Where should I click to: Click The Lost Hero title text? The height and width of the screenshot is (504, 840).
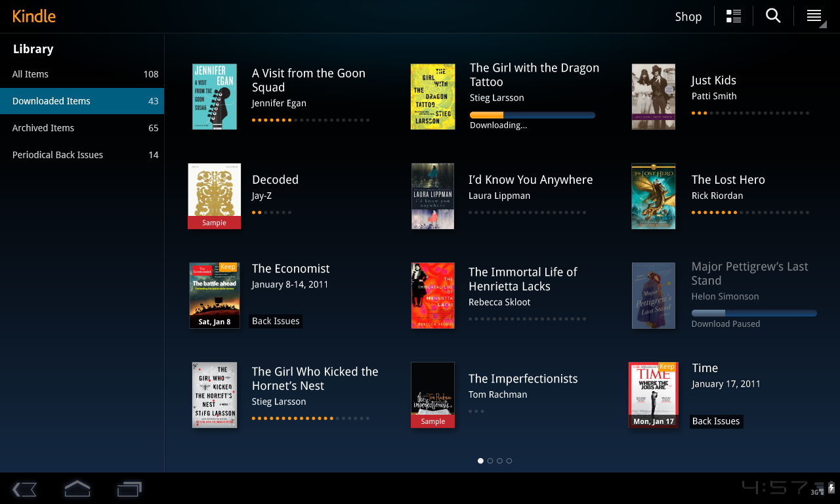coord(728,180)
